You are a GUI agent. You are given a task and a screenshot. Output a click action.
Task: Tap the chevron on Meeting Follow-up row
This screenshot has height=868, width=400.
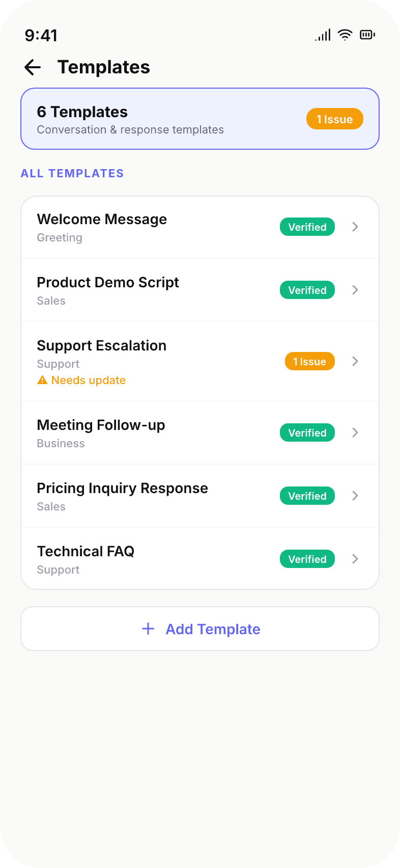pyautogui.click(x=355, y=432)
